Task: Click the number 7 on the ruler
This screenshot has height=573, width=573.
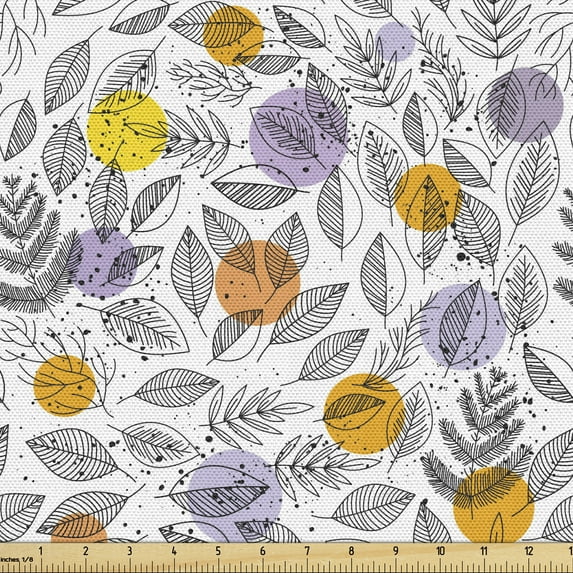Action: click(x=307, y=551)
